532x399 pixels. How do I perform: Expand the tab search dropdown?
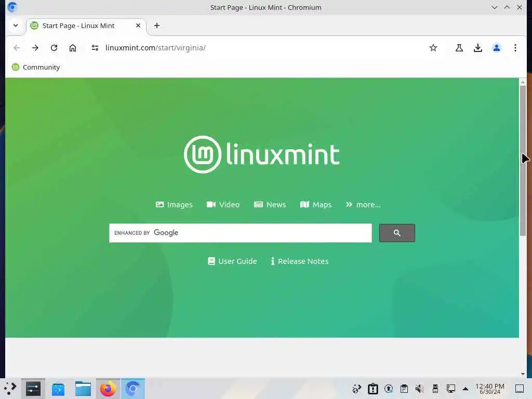click(x=16, y=25)
